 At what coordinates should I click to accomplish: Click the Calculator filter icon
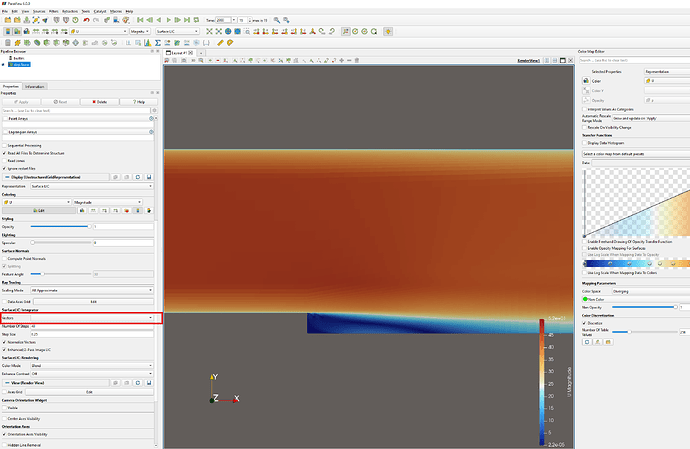[8, 43]
